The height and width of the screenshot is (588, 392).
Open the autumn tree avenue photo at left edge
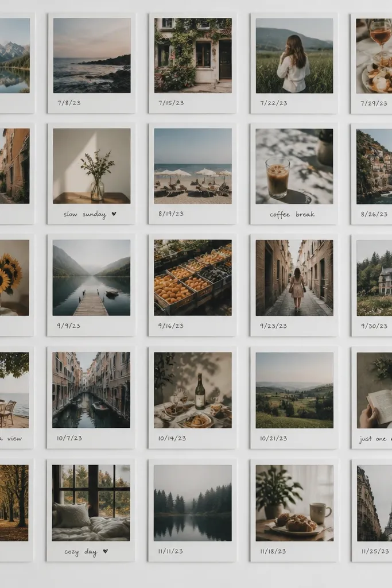click(14, 503)
